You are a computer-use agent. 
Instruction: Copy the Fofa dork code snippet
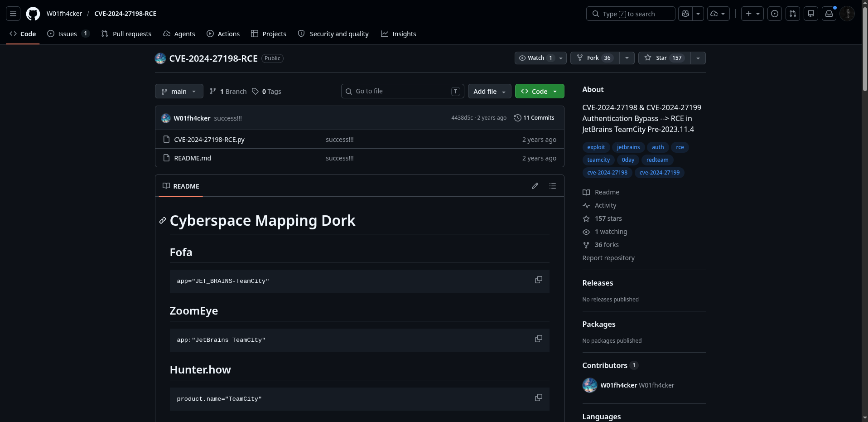click(x=538, y=280)
